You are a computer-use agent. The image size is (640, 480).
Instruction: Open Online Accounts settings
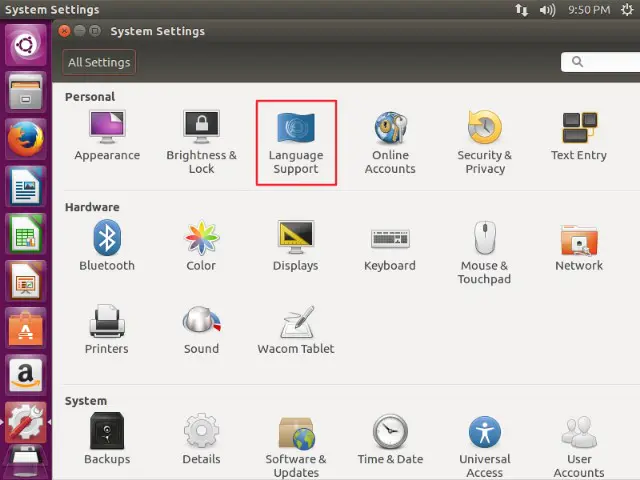tap(390, 142)
